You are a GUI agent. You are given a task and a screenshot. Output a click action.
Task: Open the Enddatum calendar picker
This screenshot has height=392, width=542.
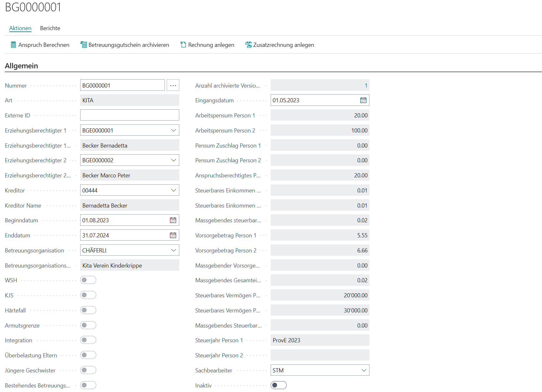173,235
